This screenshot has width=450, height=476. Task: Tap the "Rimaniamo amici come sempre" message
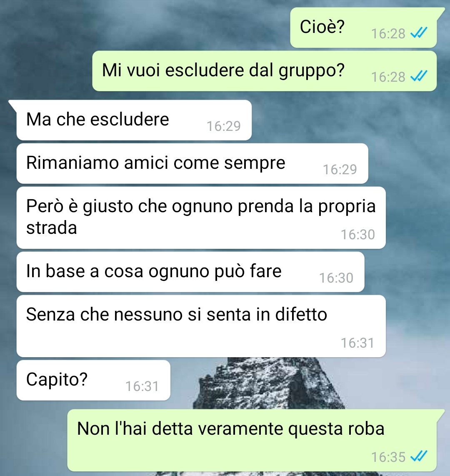point(192,163)
